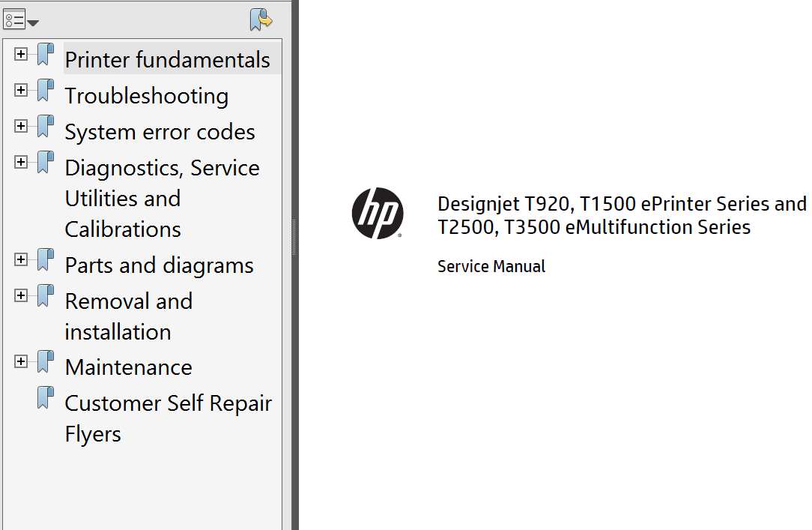
Task: Click the pane splitter grip handle
Action: pos(294,236)
